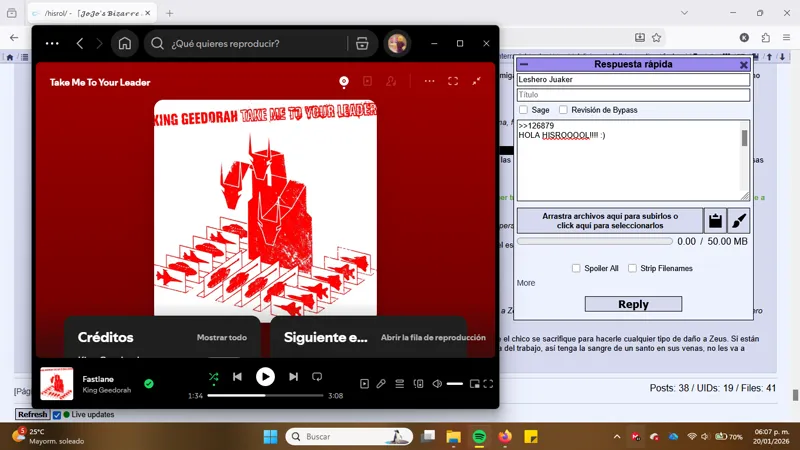Image resolution: width=800 pixels, height=450 pixels.
Task: Enable the Strip Filenames checkbox
Action: pos(632,268)
